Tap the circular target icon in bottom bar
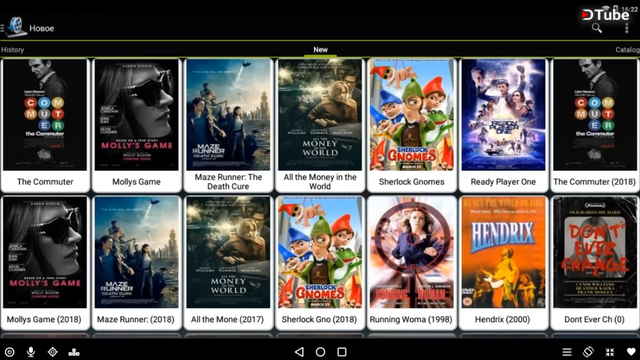The width and height of the screenshot is (640, 360). click(x=9, y=352)
